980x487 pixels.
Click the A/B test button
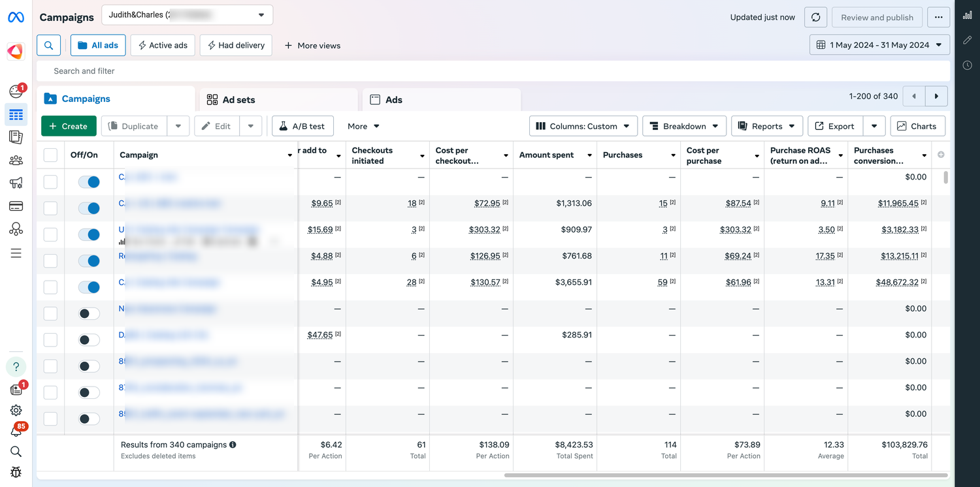(x=302, y=126)
